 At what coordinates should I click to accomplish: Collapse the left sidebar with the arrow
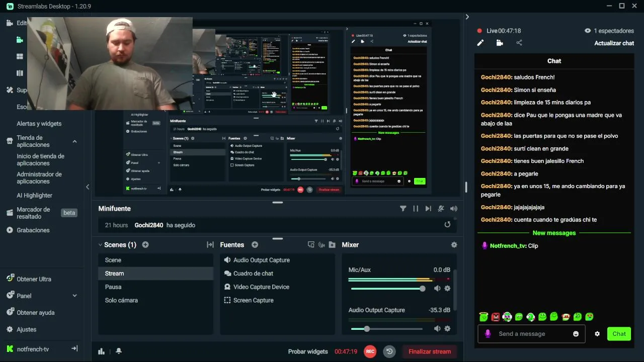click(x=88, y=187)
